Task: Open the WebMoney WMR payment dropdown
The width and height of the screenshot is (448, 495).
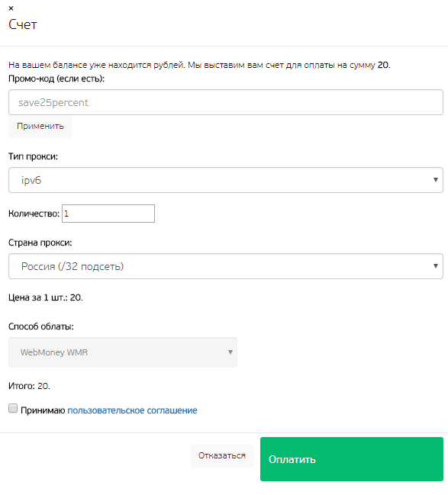Action: 123,352
